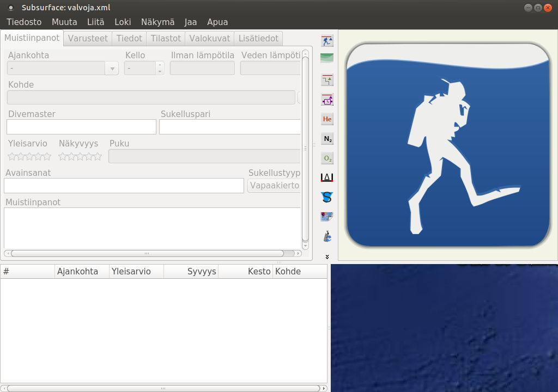Toggle the O₂ partial pressure graph
The width and height of the screenshot is (558, 392).
tap(327, 158)
